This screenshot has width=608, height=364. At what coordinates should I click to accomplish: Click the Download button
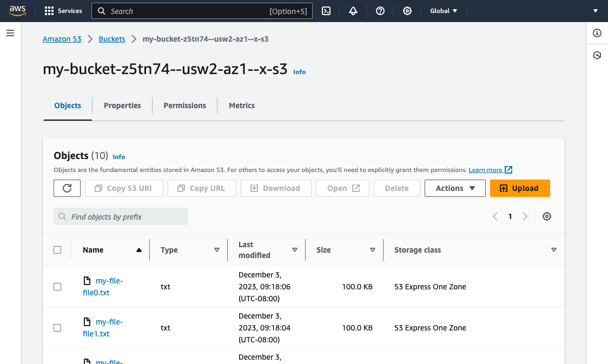coord(276,188)
